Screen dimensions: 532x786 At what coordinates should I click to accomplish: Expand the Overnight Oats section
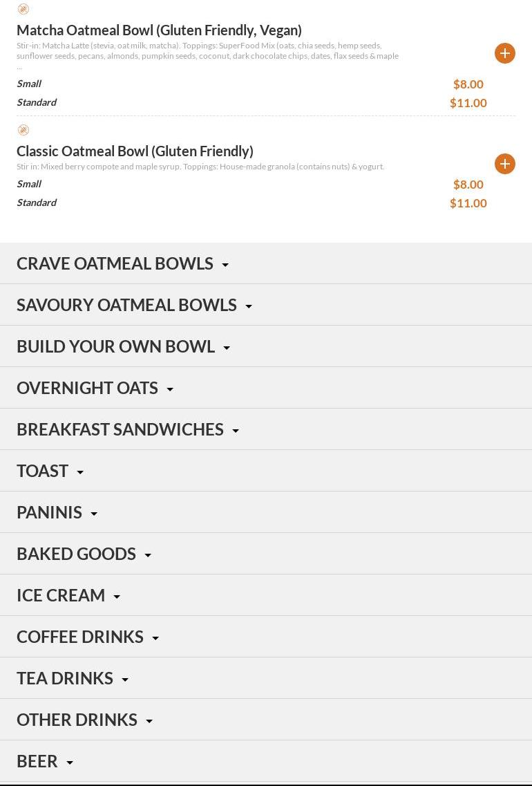tap(266, 388)
